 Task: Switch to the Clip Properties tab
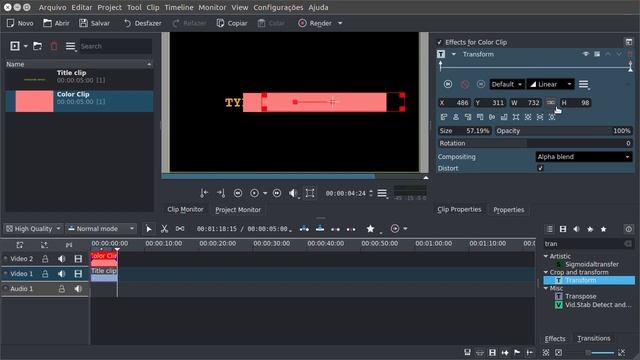pos(459,209)
